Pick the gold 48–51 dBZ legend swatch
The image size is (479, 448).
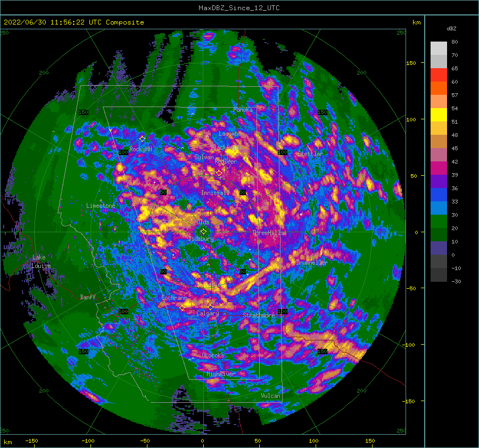coord(439,128)
